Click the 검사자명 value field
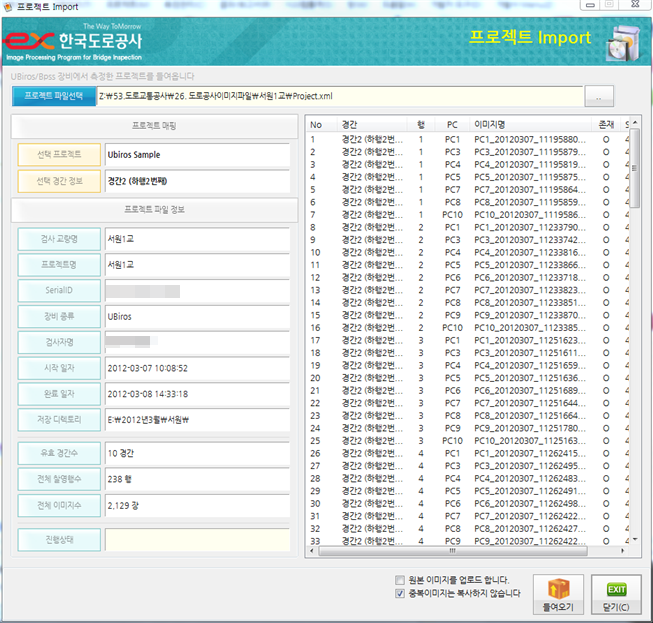This screenshot has height=623, width=653. (x=197, y=342)
